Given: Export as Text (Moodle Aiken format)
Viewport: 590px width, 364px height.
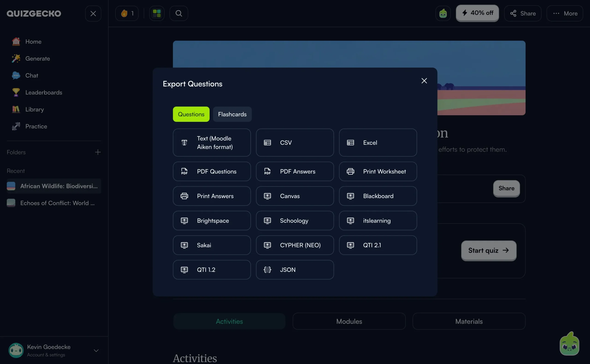Looking at the screenshot, I should [212, 143].
